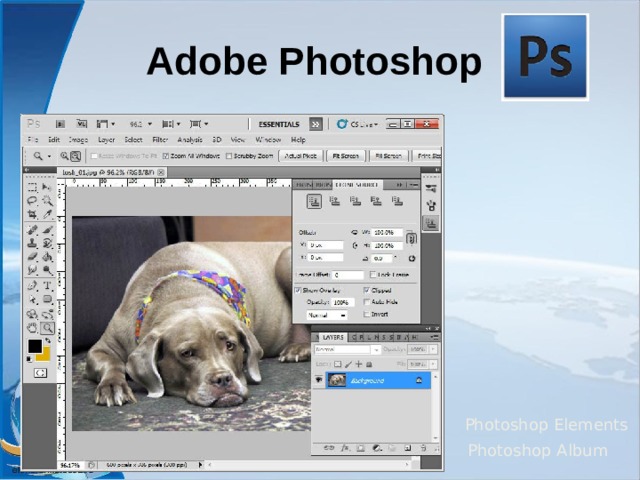The height and width of the screenshot is (480, 640).
Task: Open the Layers panel options menu
Action: (x=434, y=337)
